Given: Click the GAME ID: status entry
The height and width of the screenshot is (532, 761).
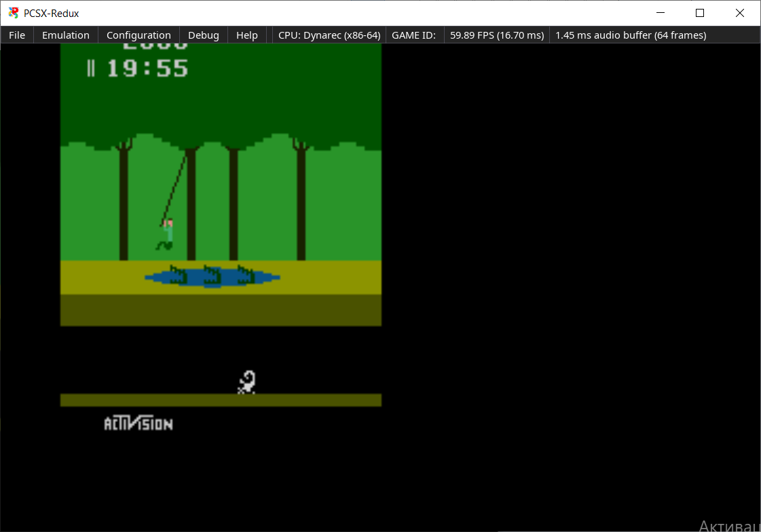Looking at the screenshot, I should click(x=413, y=35).
